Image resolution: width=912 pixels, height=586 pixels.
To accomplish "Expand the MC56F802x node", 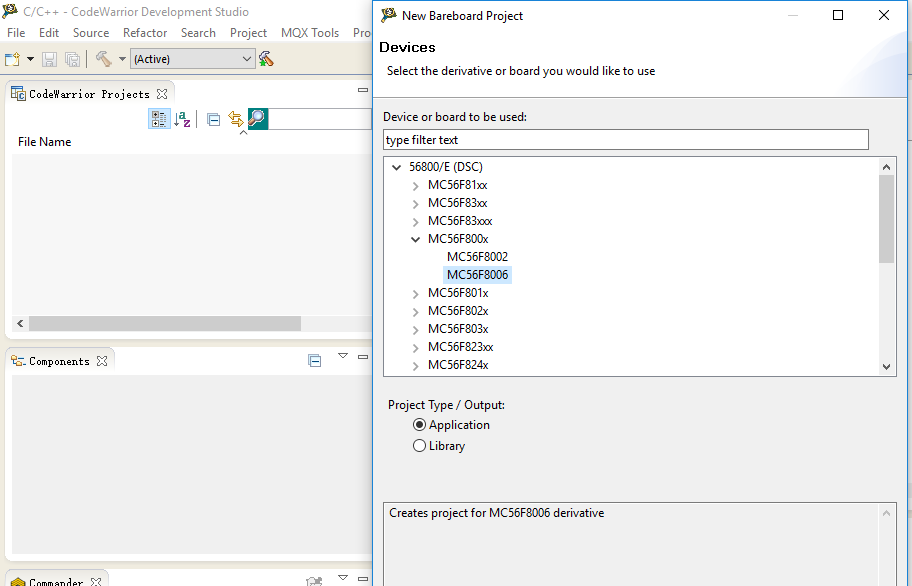I will pos(415,312).
